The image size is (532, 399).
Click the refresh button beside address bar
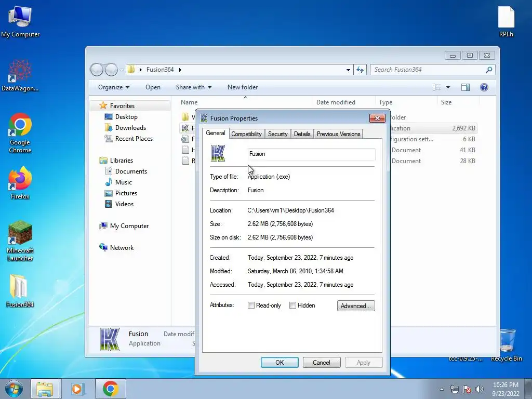pos(360,70)
